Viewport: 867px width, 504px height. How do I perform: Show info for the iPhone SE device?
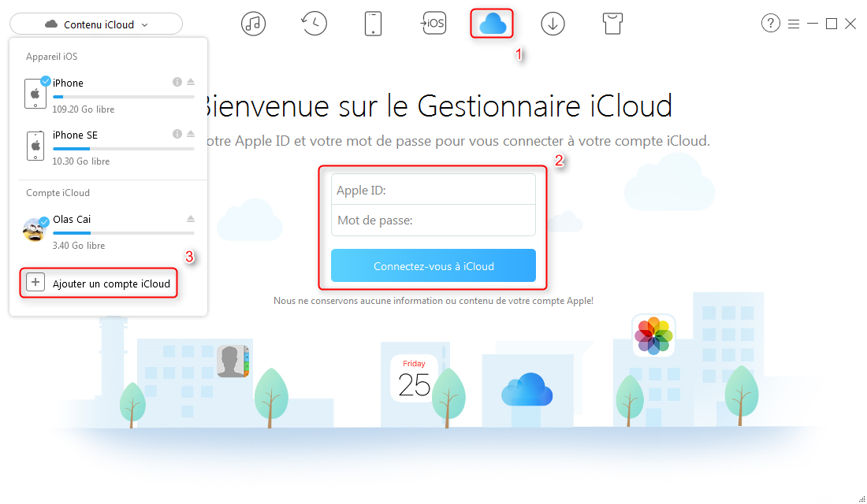tap(177, 134)
